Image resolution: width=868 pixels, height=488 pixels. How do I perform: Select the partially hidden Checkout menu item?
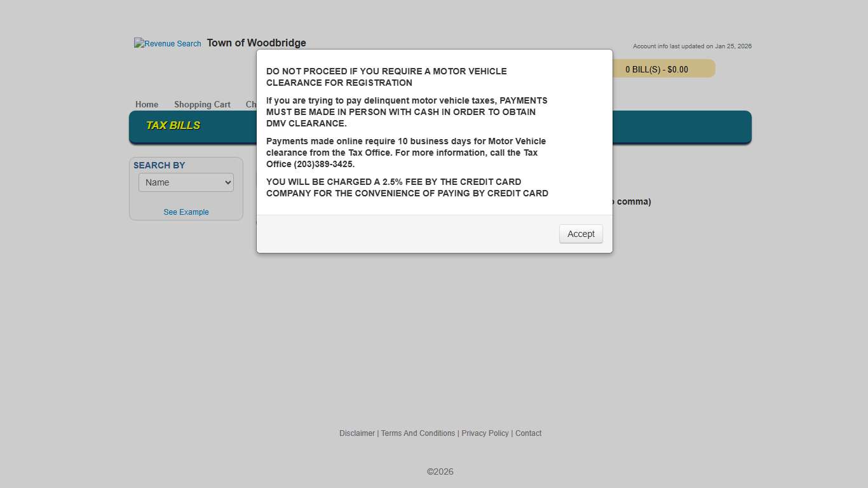click(252, 104)
